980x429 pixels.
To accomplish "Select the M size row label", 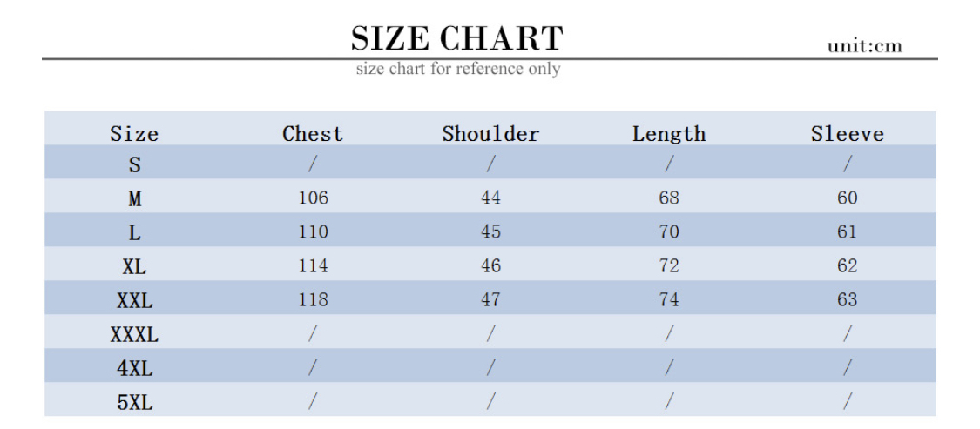I will tap(134, 199).
